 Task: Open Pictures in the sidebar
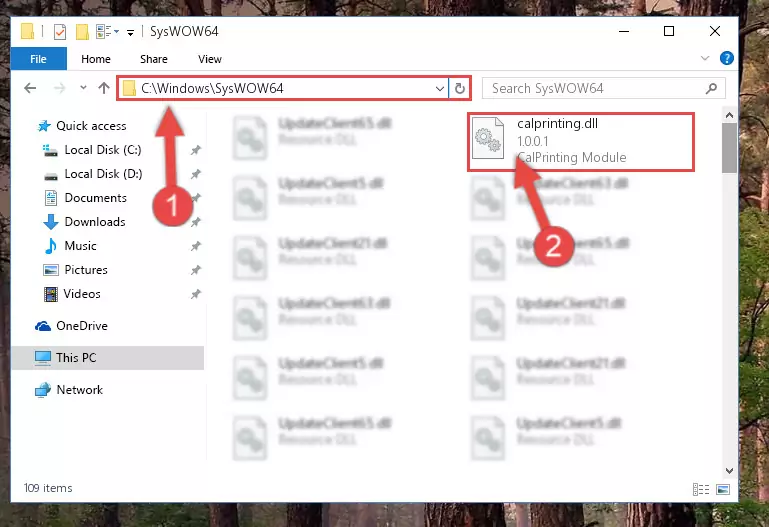coord(86,270)
